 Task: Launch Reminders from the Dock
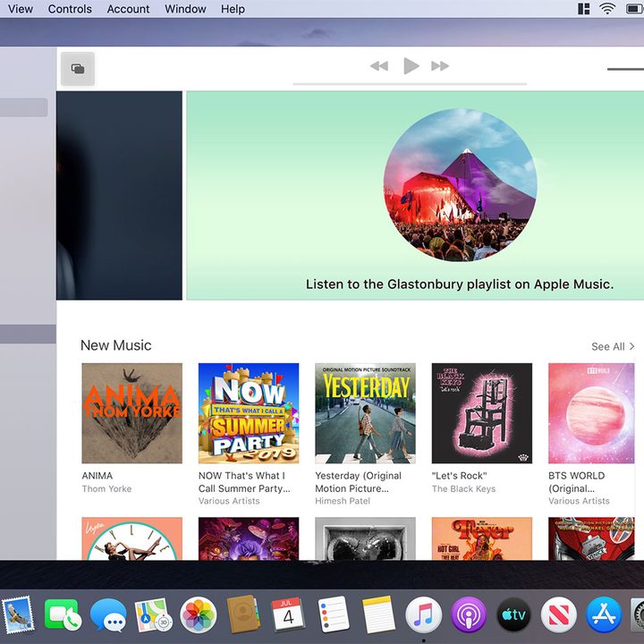[333, 614]
